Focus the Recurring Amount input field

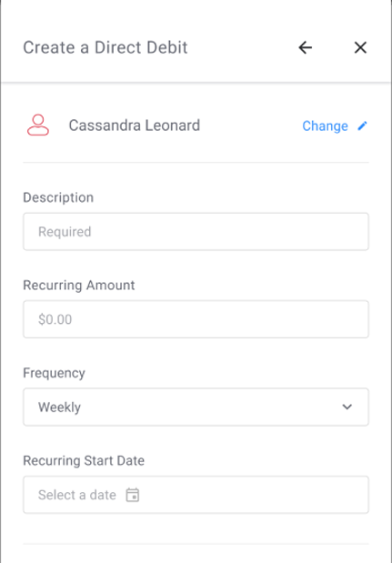coord(196,319)
